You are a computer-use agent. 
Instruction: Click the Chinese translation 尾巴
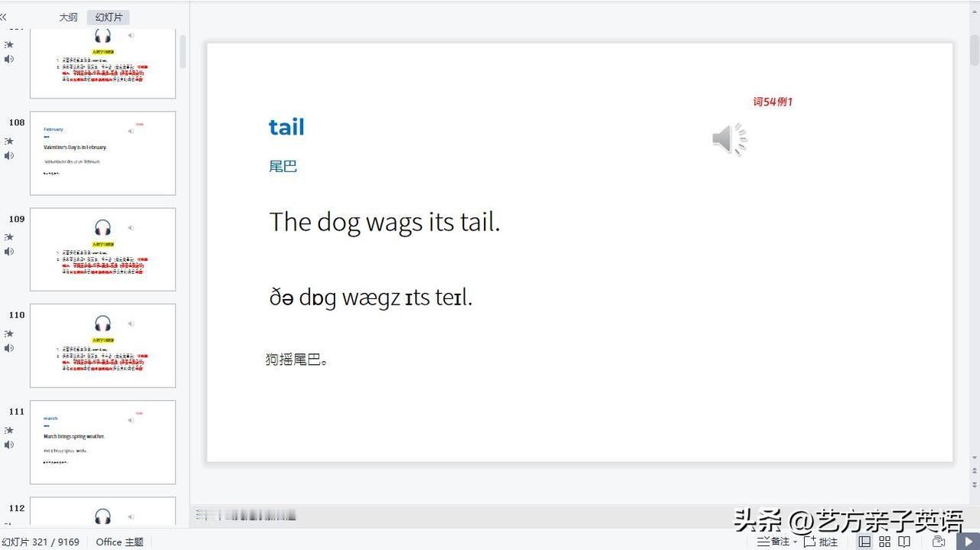coord(283,166)
